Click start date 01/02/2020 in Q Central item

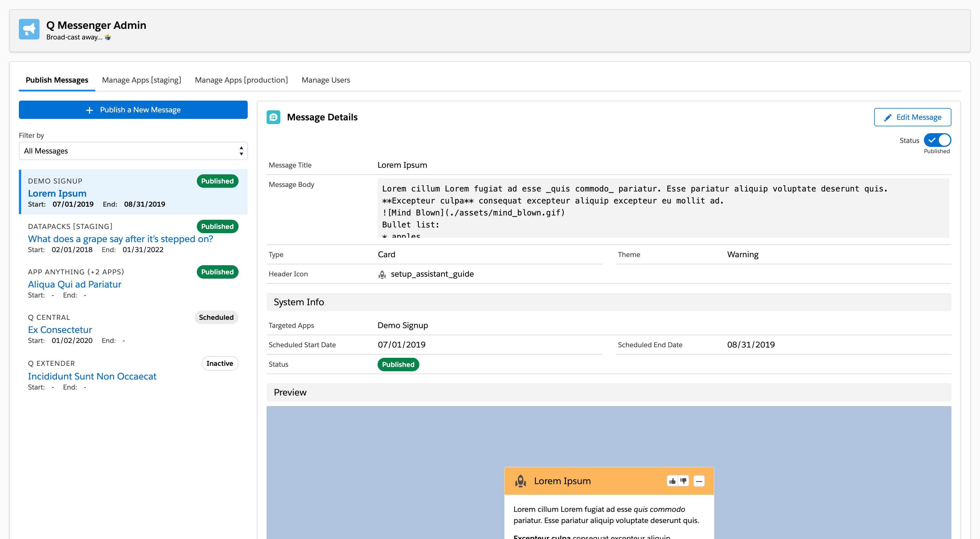[x=72, y=341]
